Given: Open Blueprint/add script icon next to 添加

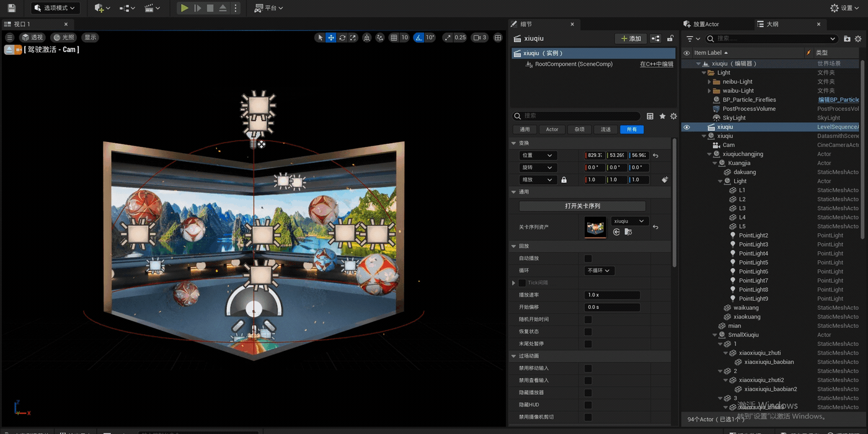Looking at the screenshot, I should click(655, 38).
